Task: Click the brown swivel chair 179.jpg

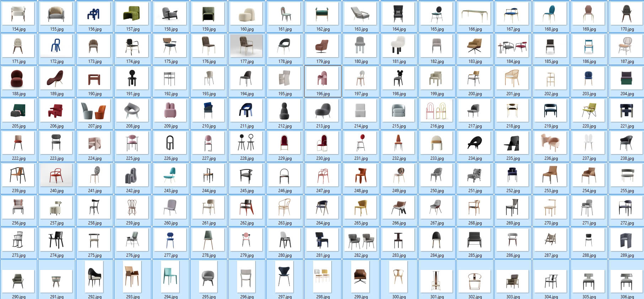Action: 323,46
